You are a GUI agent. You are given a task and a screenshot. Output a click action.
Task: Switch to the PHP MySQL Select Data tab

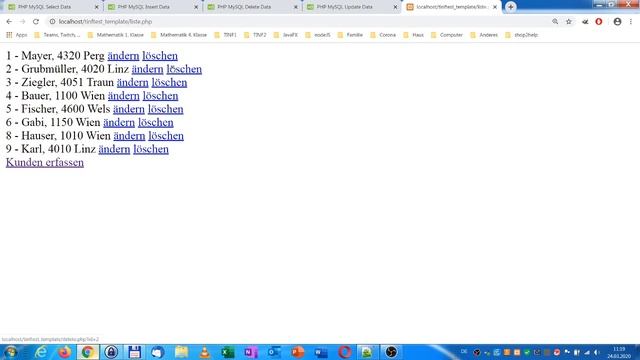[x=52, y=7]
